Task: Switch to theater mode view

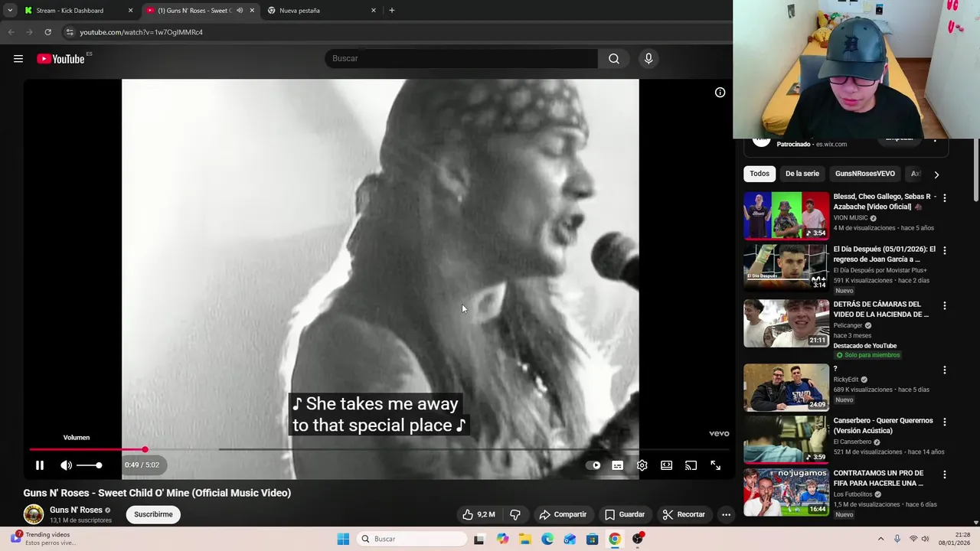Action: (x=667, y=465)
